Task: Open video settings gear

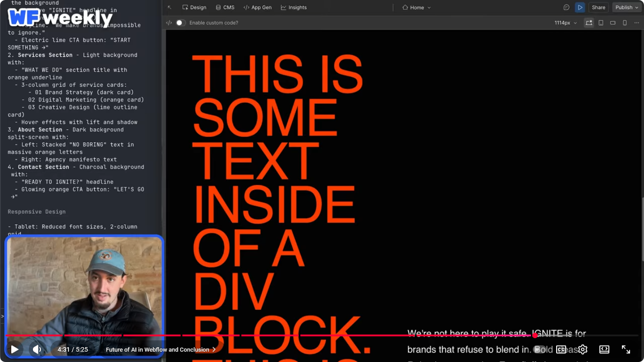Action: [x=583, y=349]
